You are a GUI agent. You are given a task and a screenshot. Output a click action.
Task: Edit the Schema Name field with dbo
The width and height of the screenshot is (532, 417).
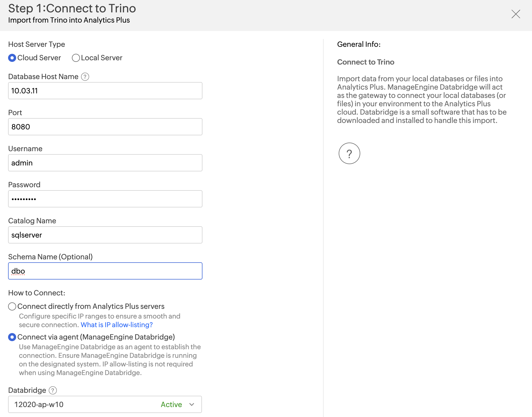105,271
